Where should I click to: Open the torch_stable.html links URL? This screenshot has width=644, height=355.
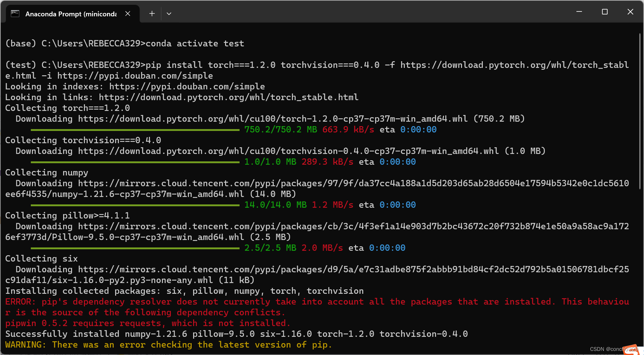tap(228, 97)
